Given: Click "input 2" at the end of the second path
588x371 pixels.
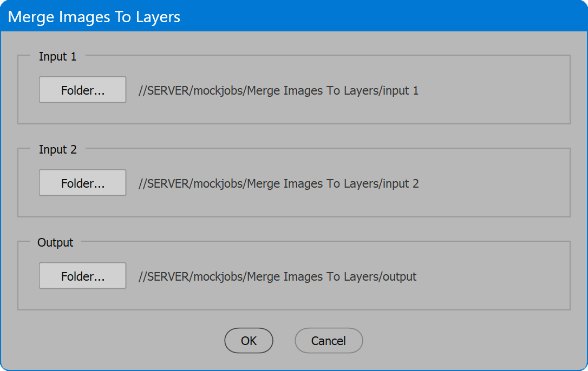Looking at the screenshot, I should pos(401,184).
